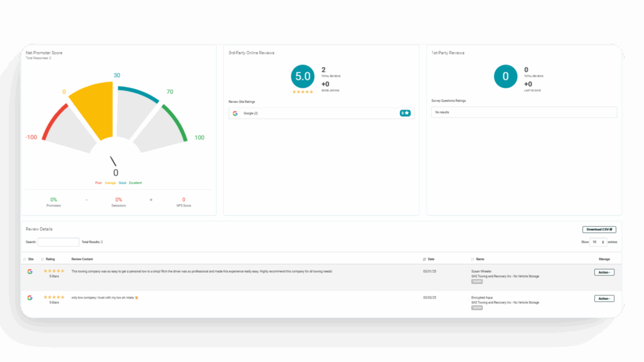The height and width of the screenshot is (362, 644).
Task: Click the Download CSV button
Action: [599, 229]
